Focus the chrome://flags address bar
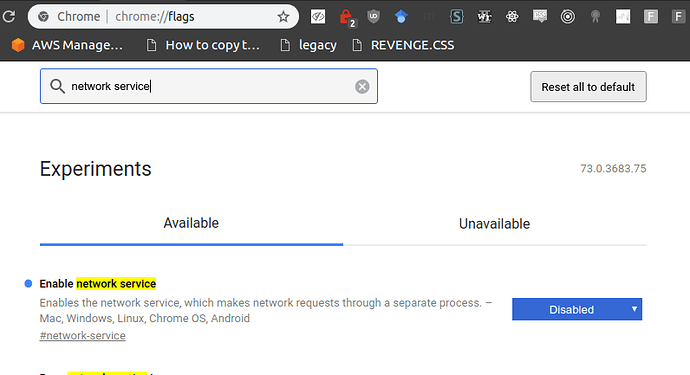 (163, 17)
